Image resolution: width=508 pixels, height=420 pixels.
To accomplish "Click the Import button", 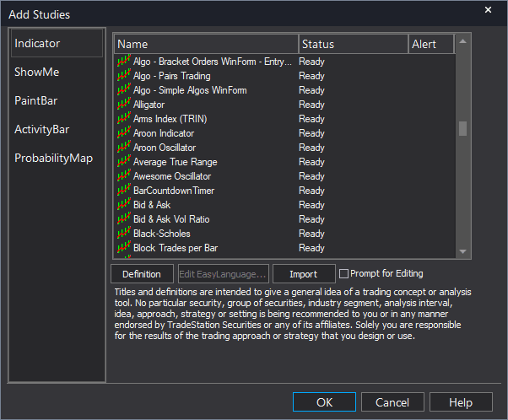I will pos(304,274).
